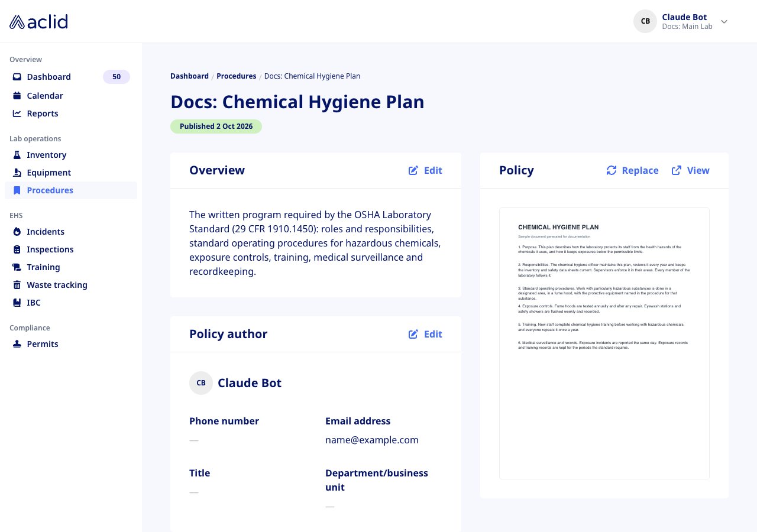Viewport: 757px width, 532px height.
Task: Click Edit text in Overview card
Action: 433,170
